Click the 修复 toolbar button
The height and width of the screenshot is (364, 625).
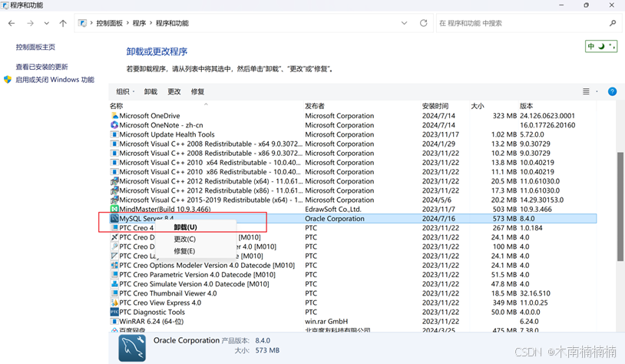tap(197, 91)
